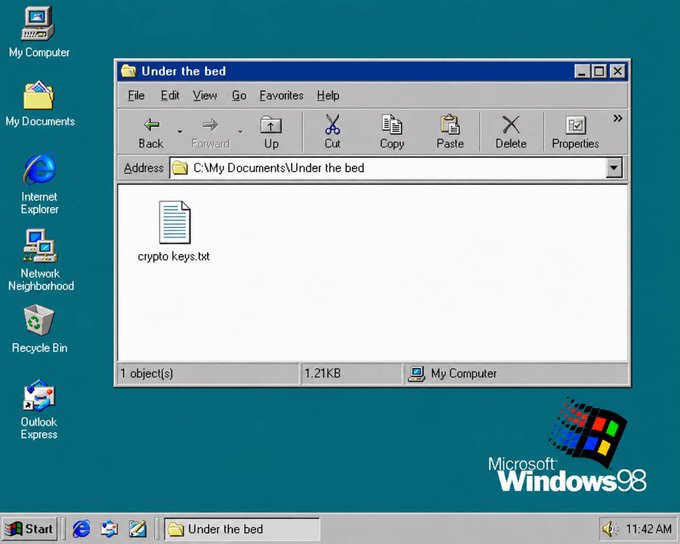The width and height of the screenshot is (680, 544).
Task: Click the Delete toolbar icon
Action: (511, 125)
